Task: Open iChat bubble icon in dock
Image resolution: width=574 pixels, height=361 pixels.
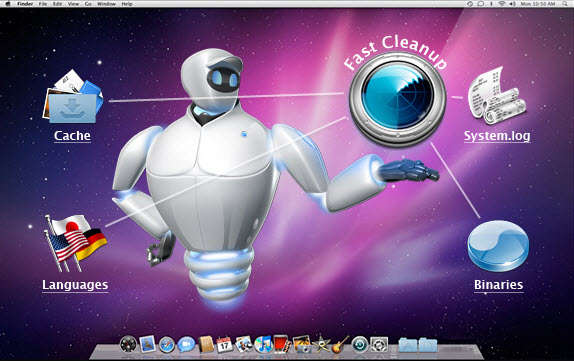Action: 186,345
